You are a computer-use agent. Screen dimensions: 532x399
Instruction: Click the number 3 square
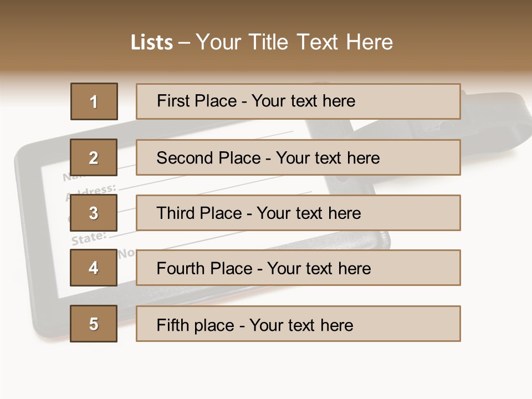(94, 213)
